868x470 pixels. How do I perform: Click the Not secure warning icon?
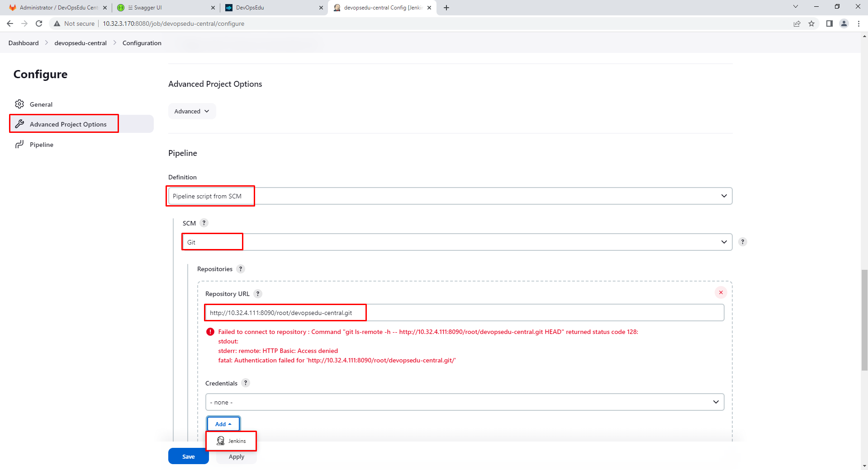[x=57, y=23]
